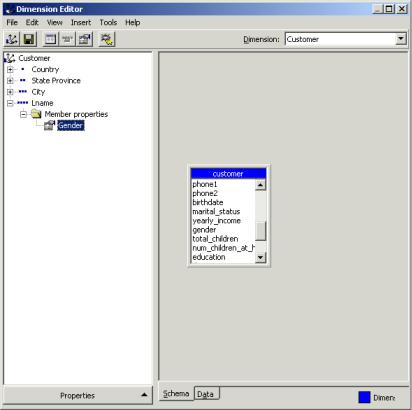Select the phone1 column
The width and height of the screenshot is (412, 410).
205,184
